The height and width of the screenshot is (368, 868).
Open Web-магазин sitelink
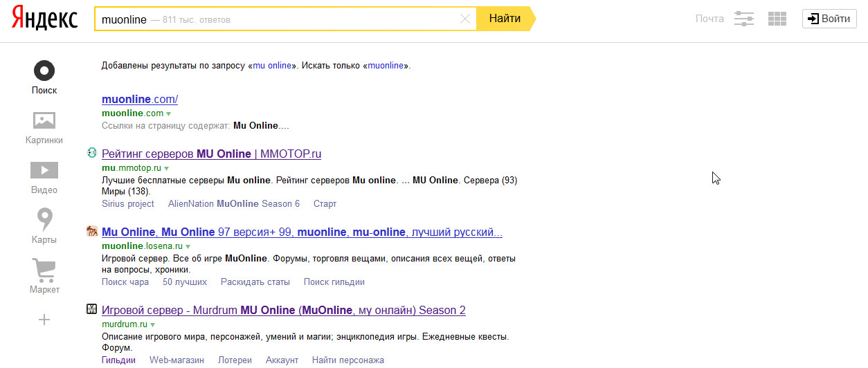[x=177, y=360]
